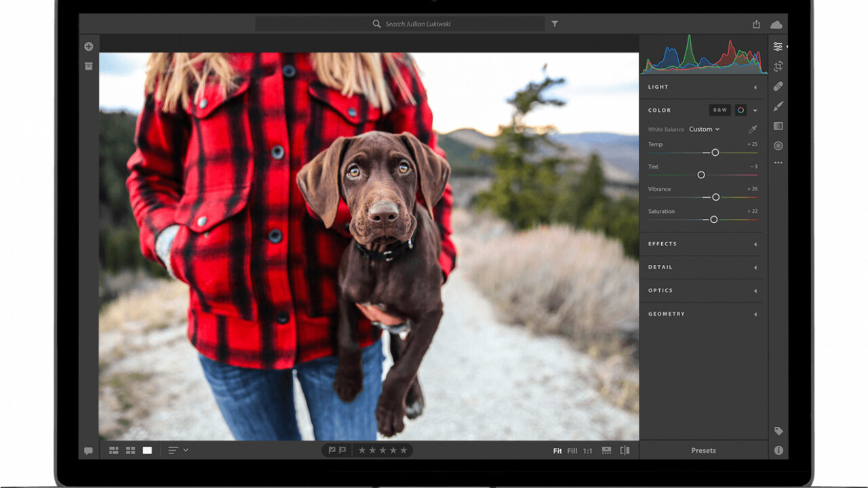868x488 pixels.
Task: Toggle the color mixer circle button
Action: pos(741,110)
